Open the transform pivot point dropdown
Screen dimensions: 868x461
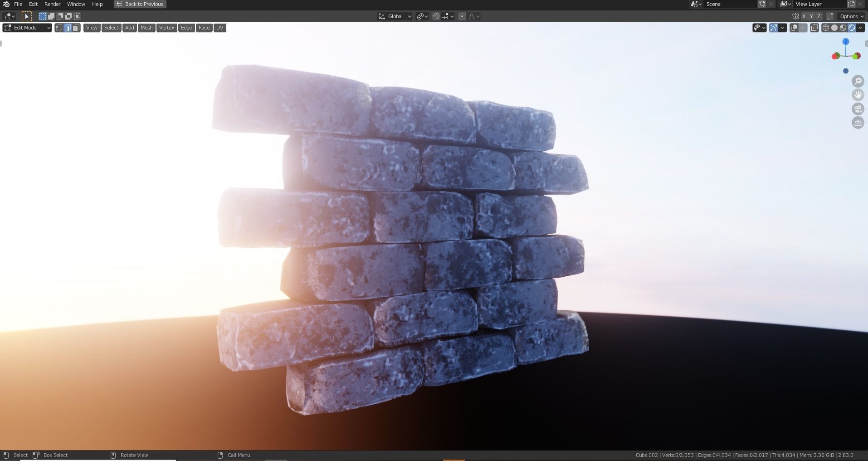(x=422, y=16)
